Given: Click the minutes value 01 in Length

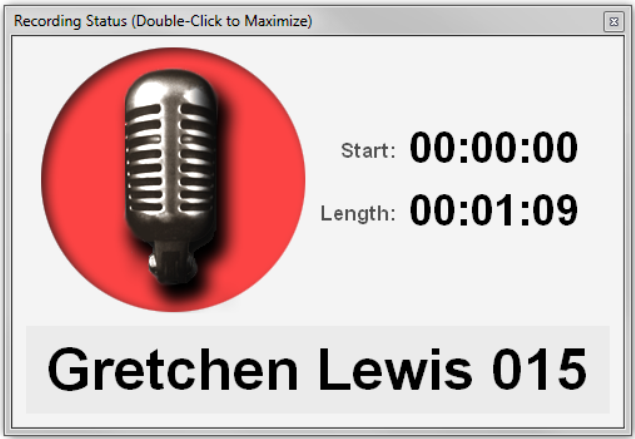Looking at the screenshot, I should click(x=492, y=210).
